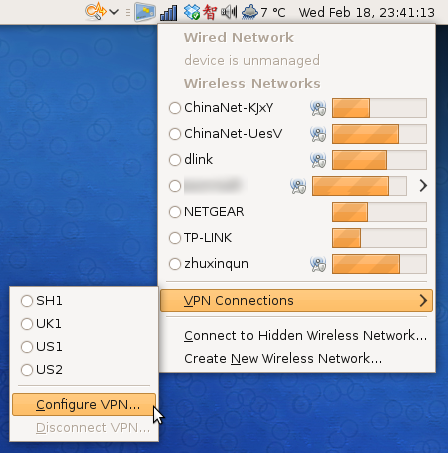The width and height of the screenshot is (448, 453).
Task: Click the red Chinese input method icon
Action: tap(210, 12)
